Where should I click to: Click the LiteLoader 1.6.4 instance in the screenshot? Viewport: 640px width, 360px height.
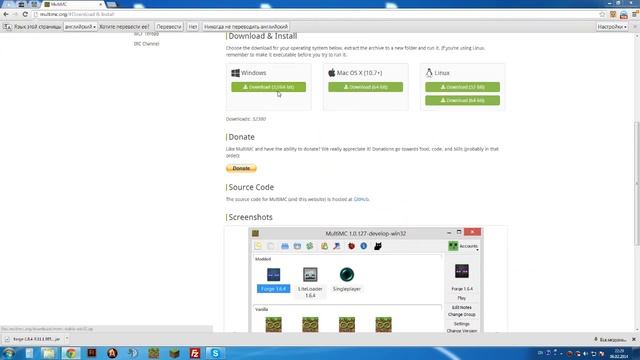(x=310, y=282)
